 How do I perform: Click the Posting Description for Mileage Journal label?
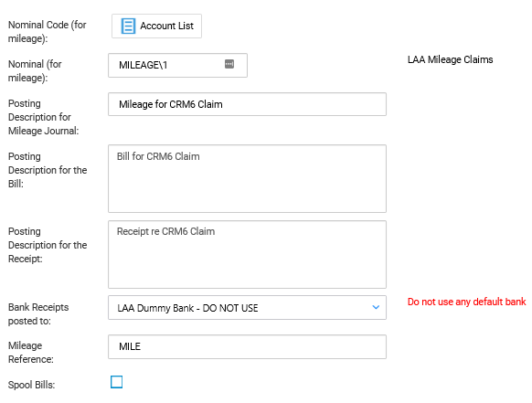[44, 117]
